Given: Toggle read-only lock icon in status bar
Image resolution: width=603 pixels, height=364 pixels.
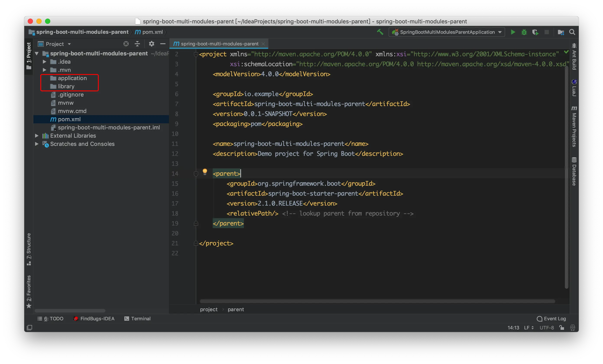Looking at the screenshot, I should 562,328.
